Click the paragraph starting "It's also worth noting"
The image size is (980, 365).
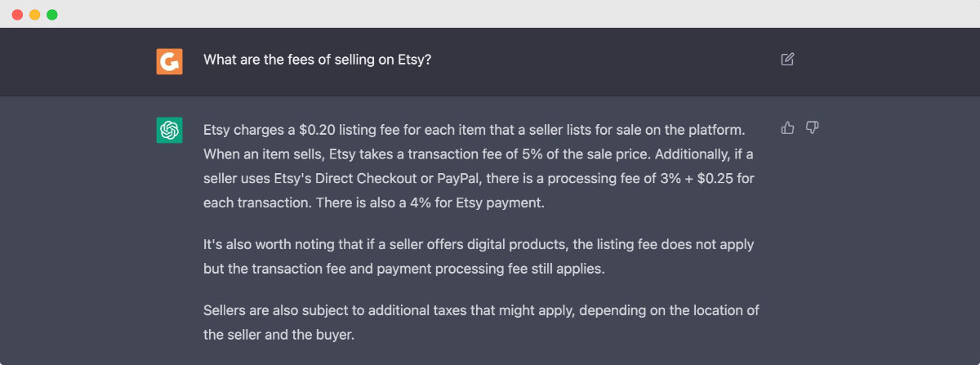tap(479, 256)
